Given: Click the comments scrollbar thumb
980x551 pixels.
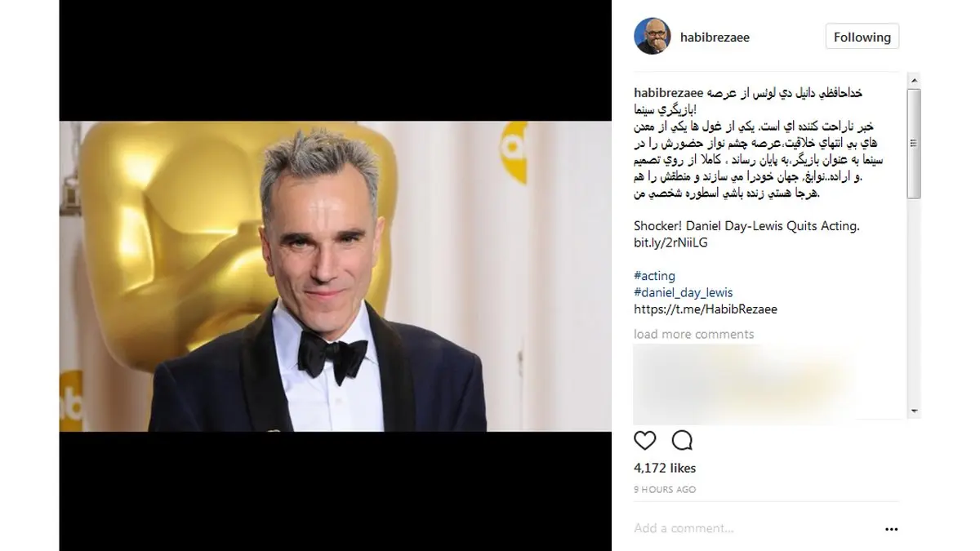Looking at the screenshot, I should point(914,143).
